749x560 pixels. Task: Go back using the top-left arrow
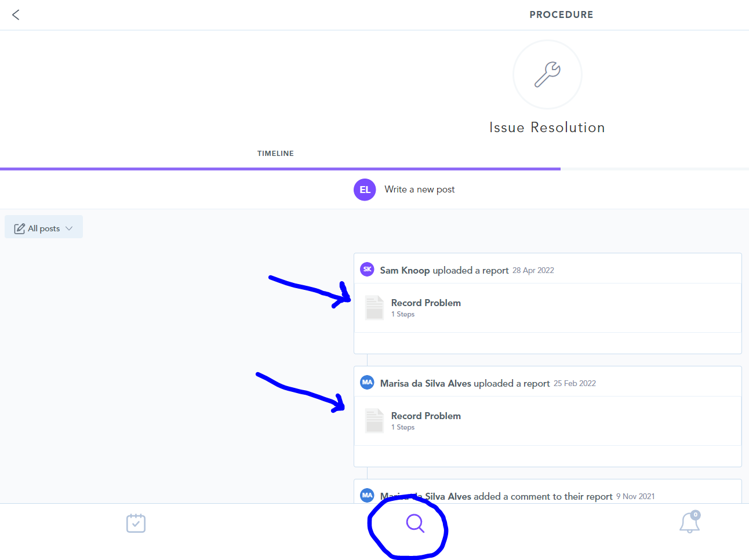pos(16,14)
